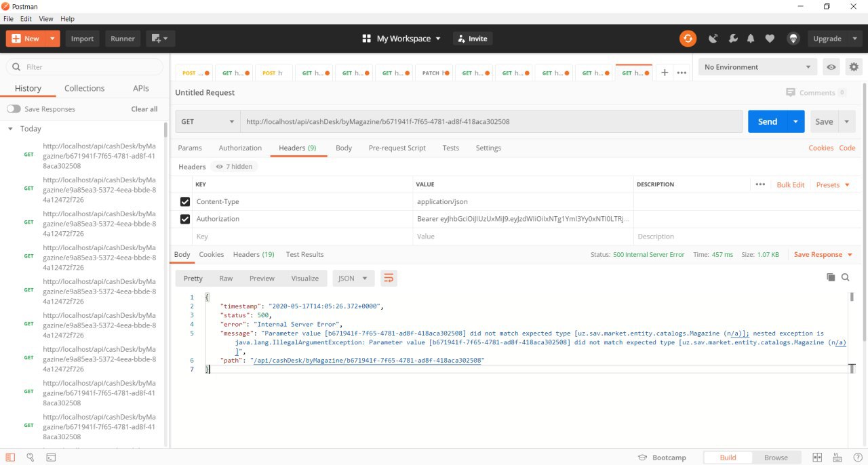Switch to Test Results response tab
The height and width of the screenshot is (465, 868).
305,254
